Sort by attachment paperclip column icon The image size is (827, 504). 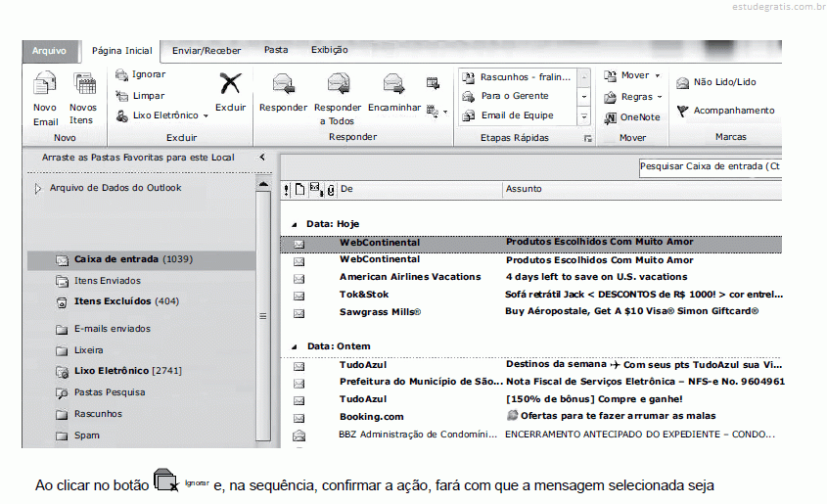pyautogui.click(x=331, y=190)
